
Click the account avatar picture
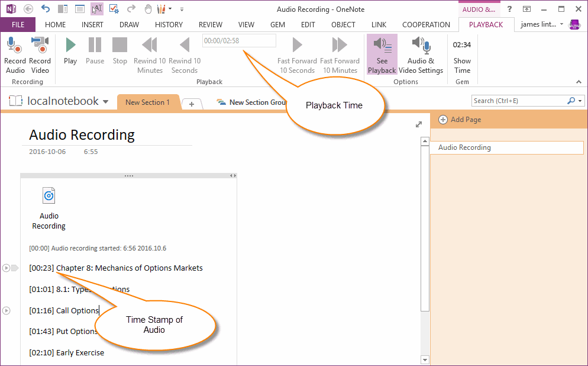point(574,24)
